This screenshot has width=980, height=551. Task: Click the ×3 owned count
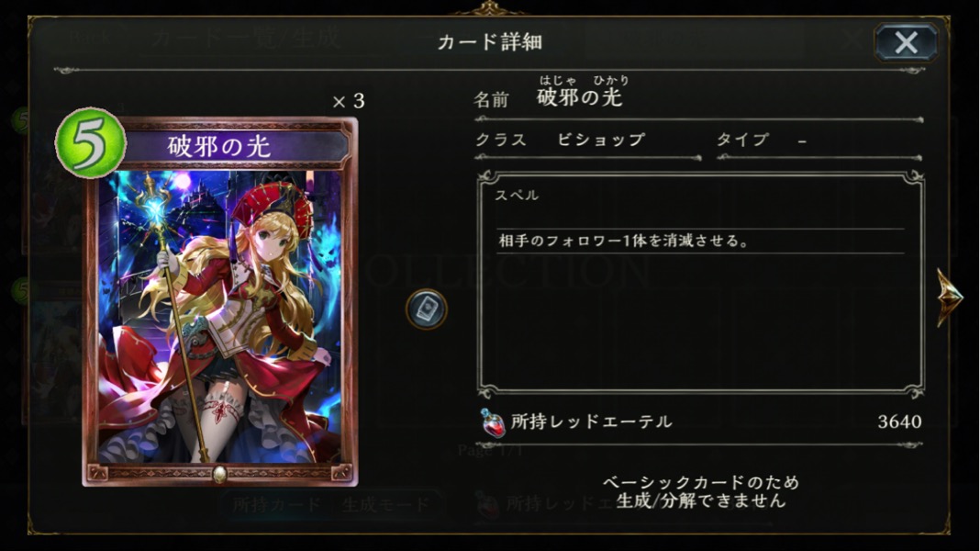(x=349, y=101)
